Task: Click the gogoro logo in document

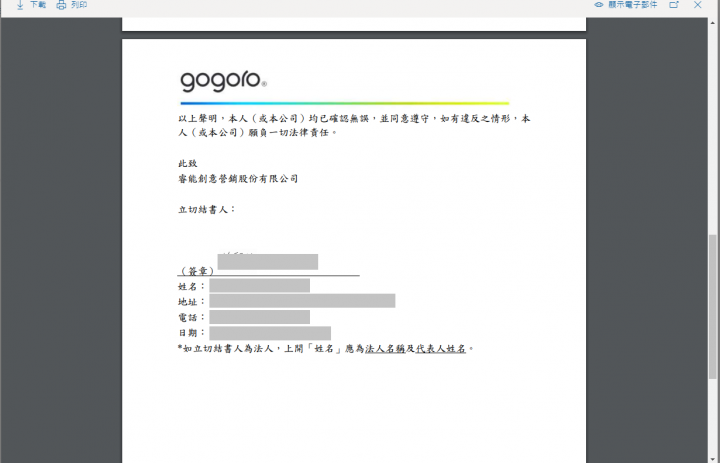Action: [224, 81]
